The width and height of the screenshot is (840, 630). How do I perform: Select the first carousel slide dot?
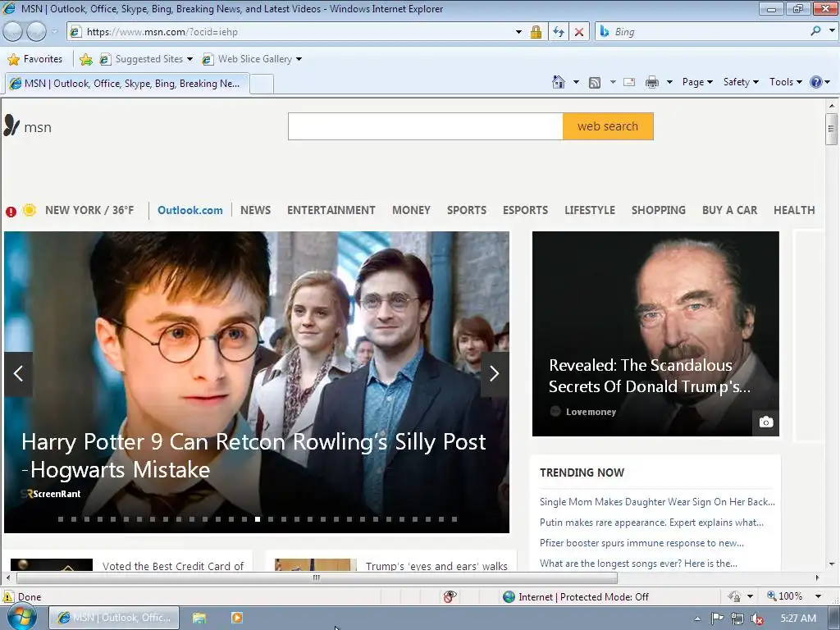tap(61, 519)
